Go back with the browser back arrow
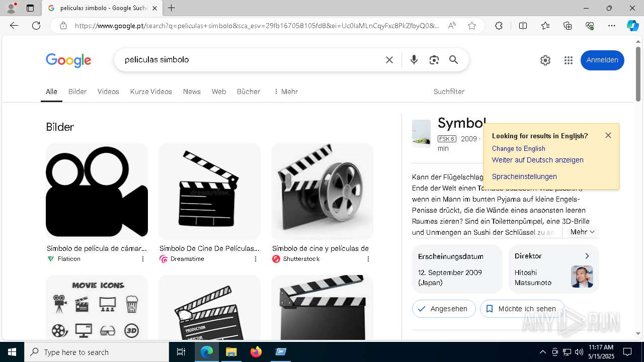This screenshot has width=644, height=362. [x=14, y=26]
